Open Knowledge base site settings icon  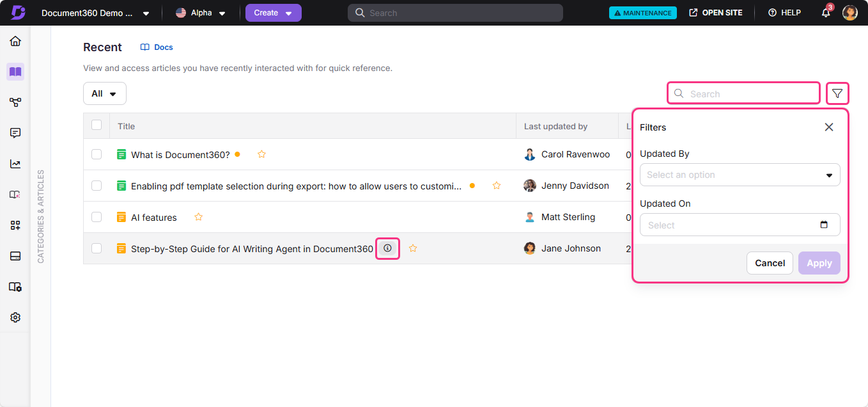(15, 286)
